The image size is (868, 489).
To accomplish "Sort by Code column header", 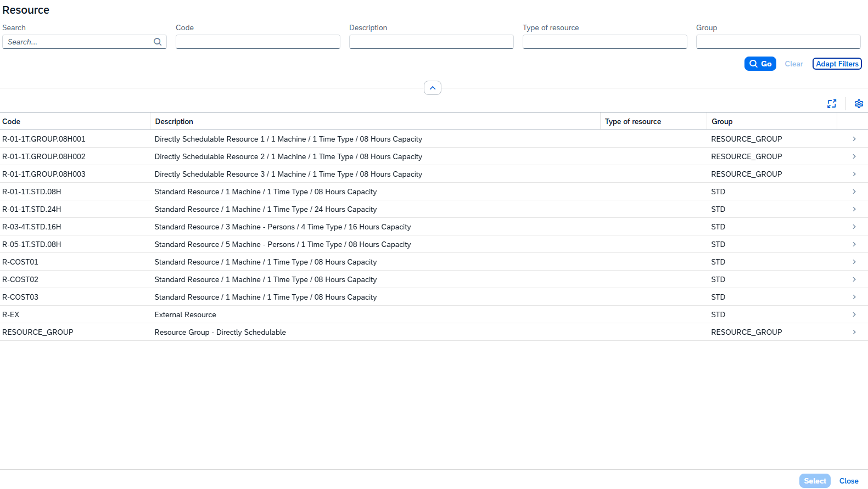I will point(75,121).
